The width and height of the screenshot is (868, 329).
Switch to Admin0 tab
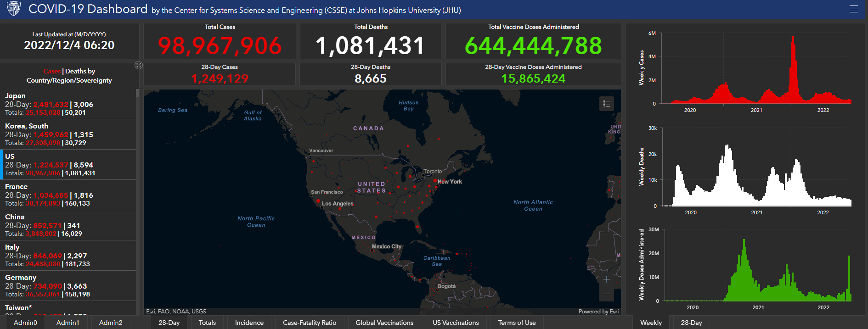pos(25,323)
